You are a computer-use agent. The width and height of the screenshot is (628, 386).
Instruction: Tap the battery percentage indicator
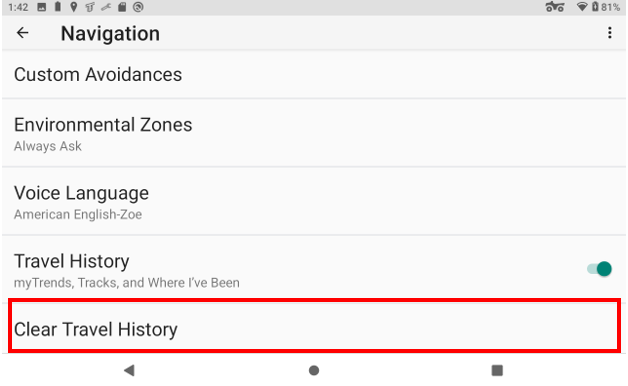point(610,7)
